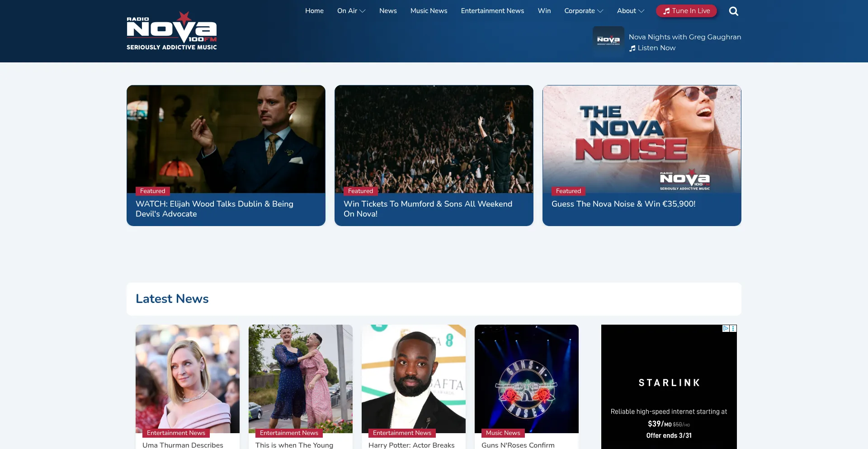
Task: Open the Nova Noise featured image
Action: click(642, 139)
